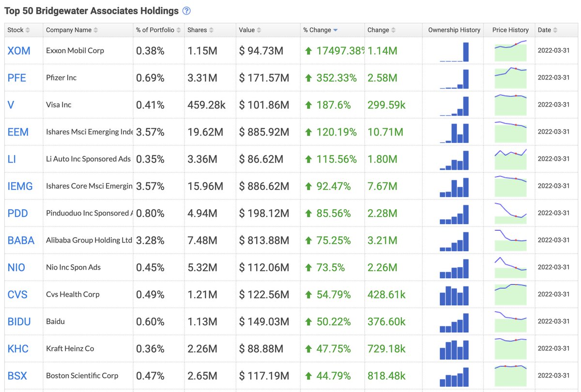Image resolution: width=581 pixels, height=392 pixels.
Task: Click the 120.19% change value
Action: [x=336, y=132]
